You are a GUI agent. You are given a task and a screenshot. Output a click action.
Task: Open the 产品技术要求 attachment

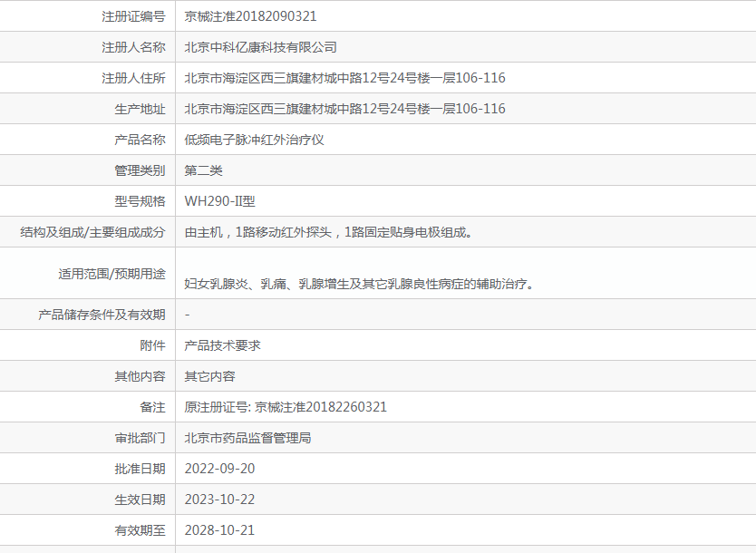[x=222, y=345]
